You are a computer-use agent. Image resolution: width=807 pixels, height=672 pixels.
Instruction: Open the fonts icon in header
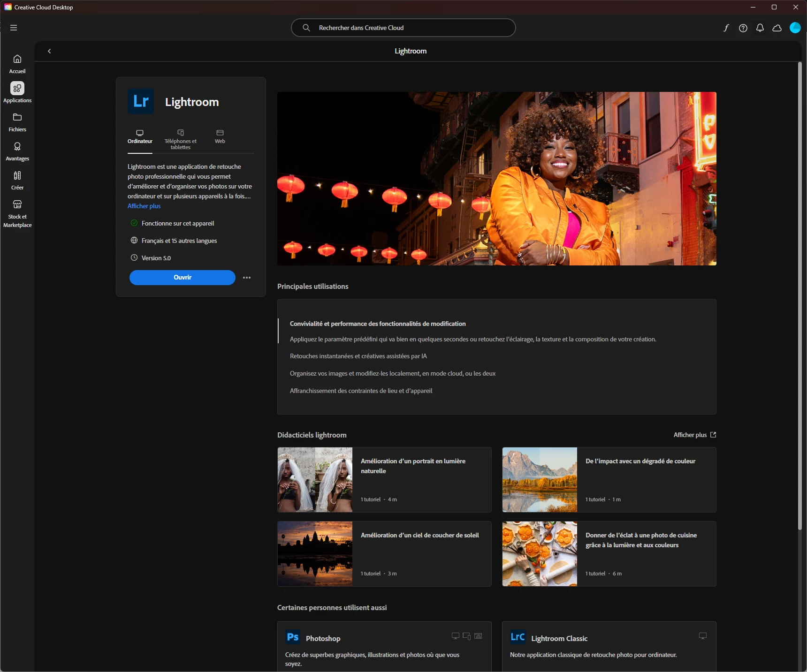(726, 28)
